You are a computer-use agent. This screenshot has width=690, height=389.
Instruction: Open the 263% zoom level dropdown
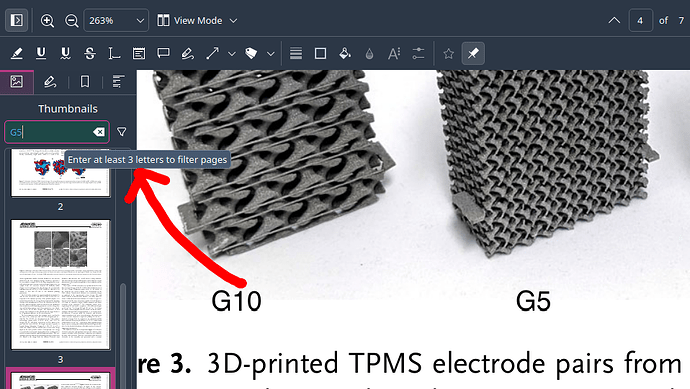(116, 21)
